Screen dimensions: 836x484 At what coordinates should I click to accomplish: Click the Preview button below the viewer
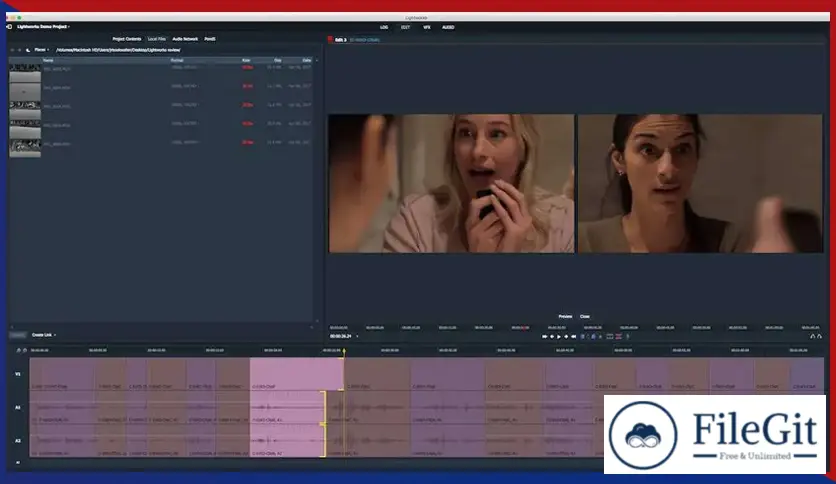pos(564,316)
